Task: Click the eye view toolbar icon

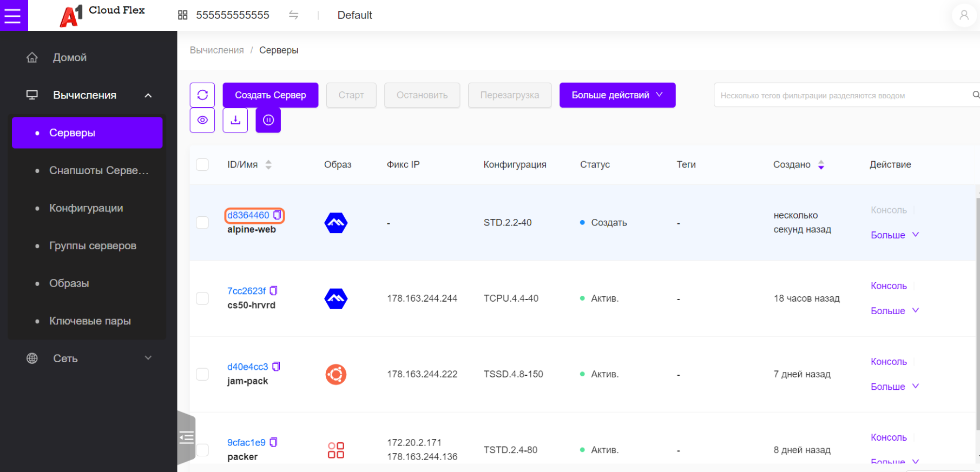Action: click(x=202, y=120)
